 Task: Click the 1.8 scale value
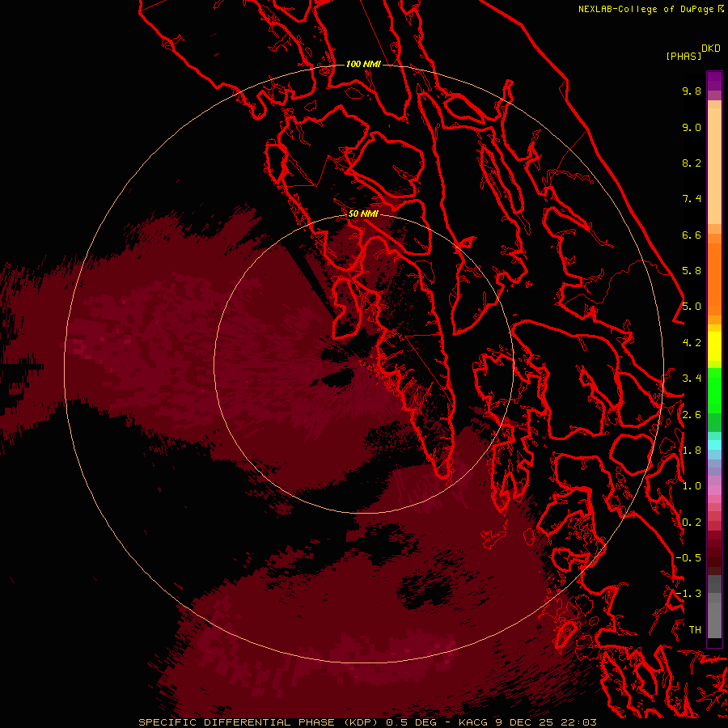[692, 451]
